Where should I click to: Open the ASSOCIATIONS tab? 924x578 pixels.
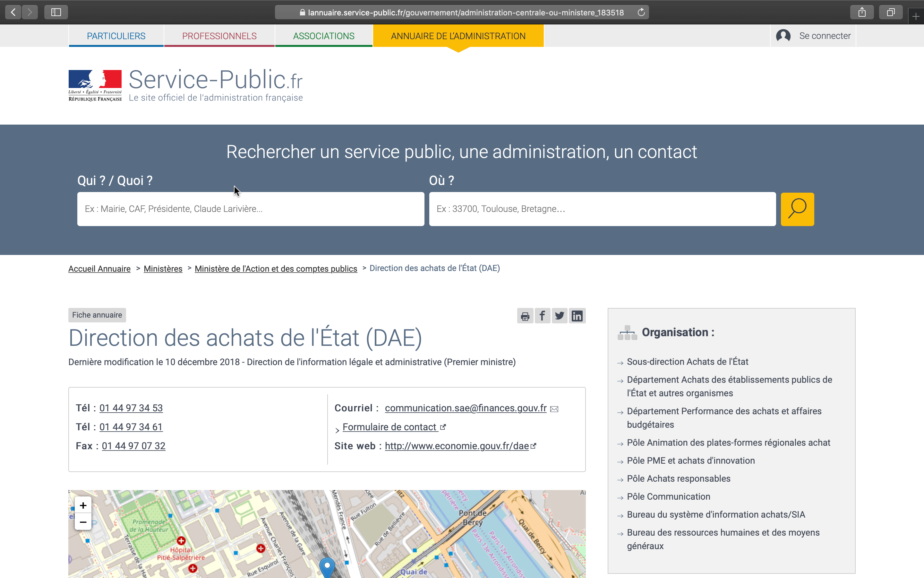[x=324, y=36]
